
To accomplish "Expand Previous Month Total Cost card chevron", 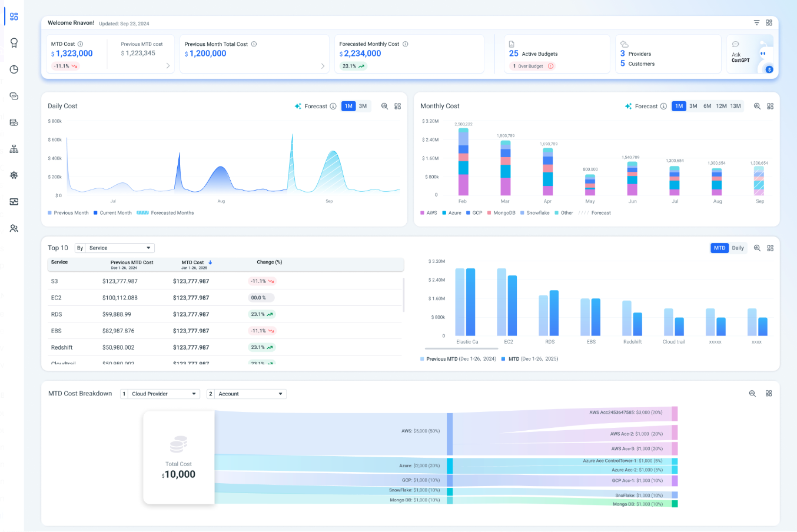I will point(323,66).
